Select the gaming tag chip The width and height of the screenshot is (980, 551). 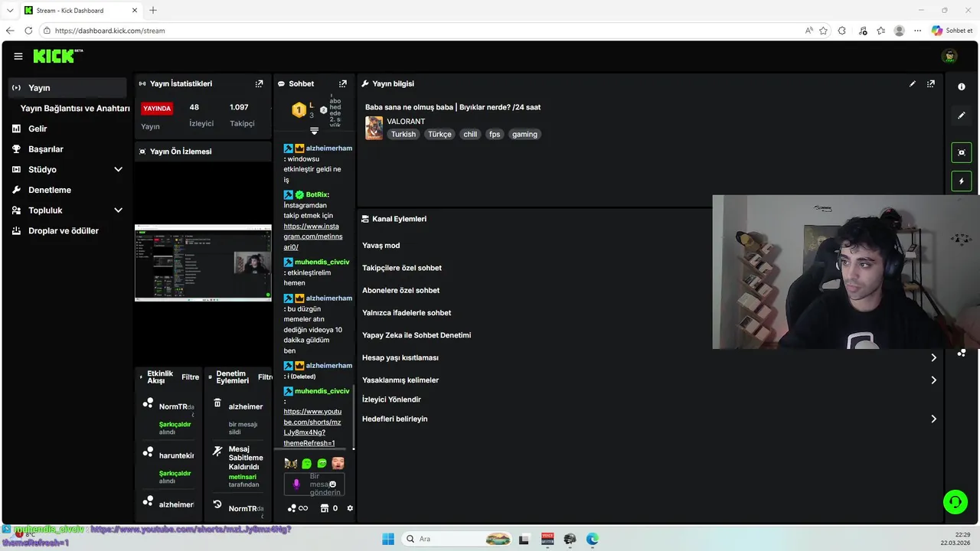click(x=524, y=134)
